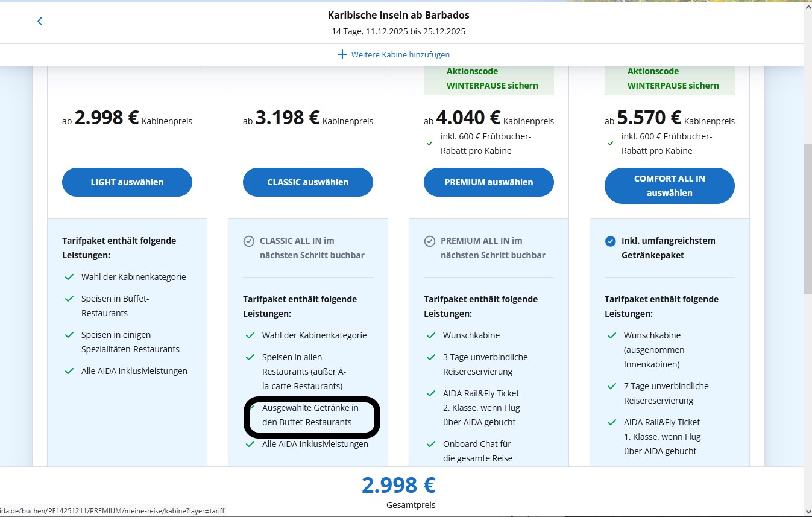
Task: Choose the CLASSIC auswählen button
Action: (308, 182)
